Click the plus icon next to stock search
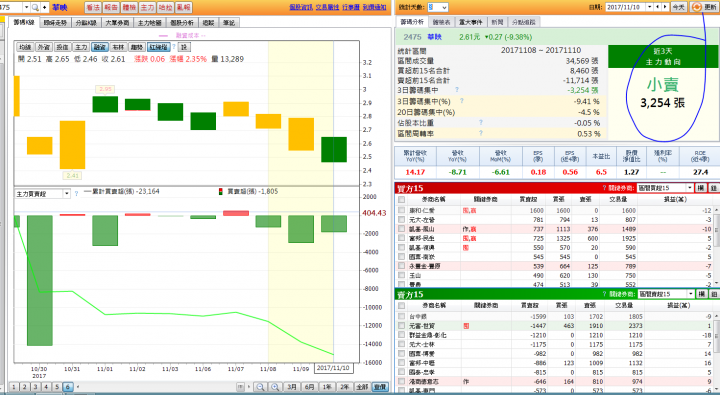This screenshot has width=720, height=395. [x=45, y=7]
